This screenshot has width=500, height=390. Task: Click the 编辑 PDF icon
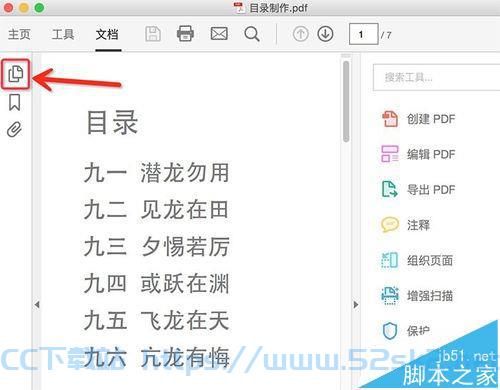(390, 154)
